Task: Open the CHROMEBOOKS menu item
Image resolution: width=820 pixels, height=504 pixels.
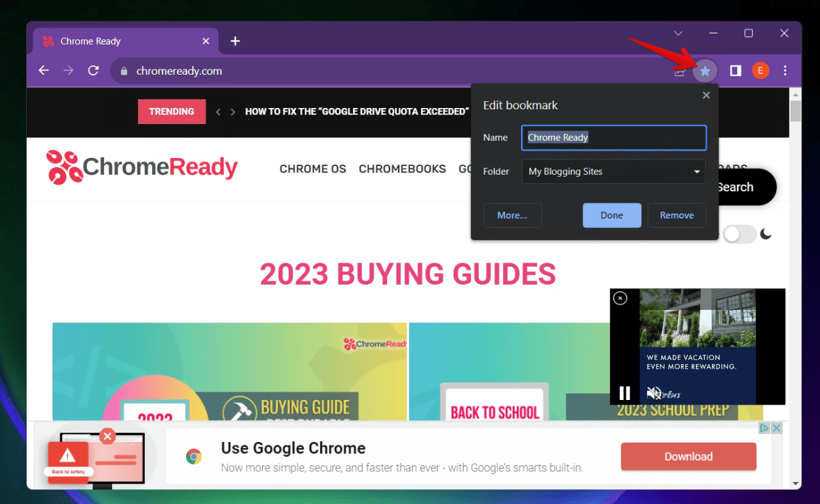Action: coord(402,169)
